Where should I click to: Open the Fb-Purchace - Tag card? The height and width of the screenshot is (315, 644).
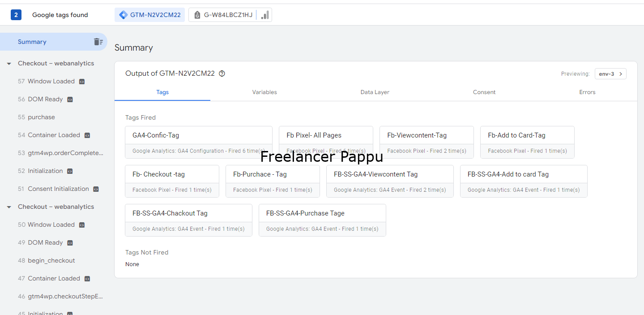tap(273, 181)
